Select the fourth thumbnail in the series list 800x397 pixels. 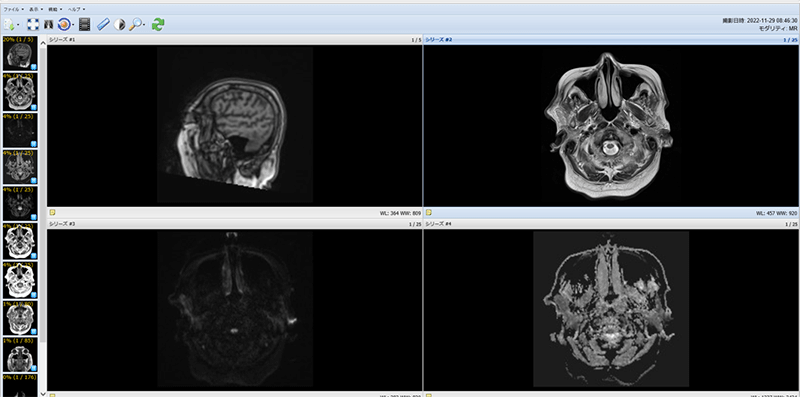20,167
